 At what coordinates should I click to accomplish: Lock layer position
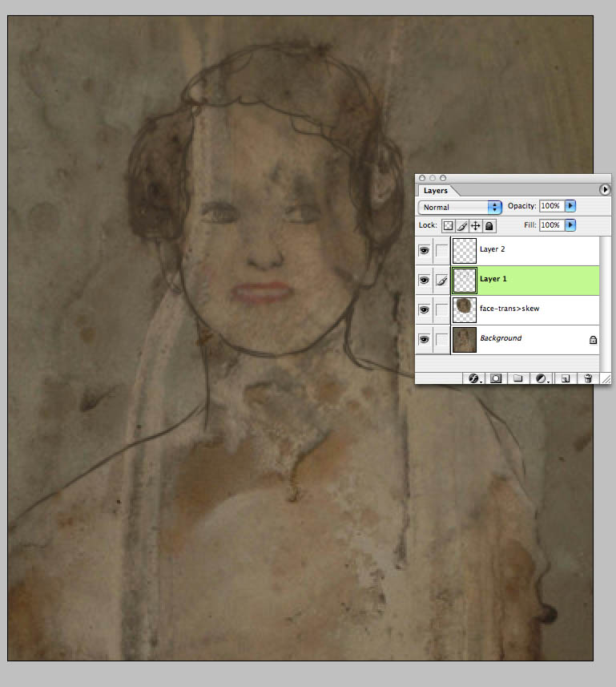[x=476, y=225]
